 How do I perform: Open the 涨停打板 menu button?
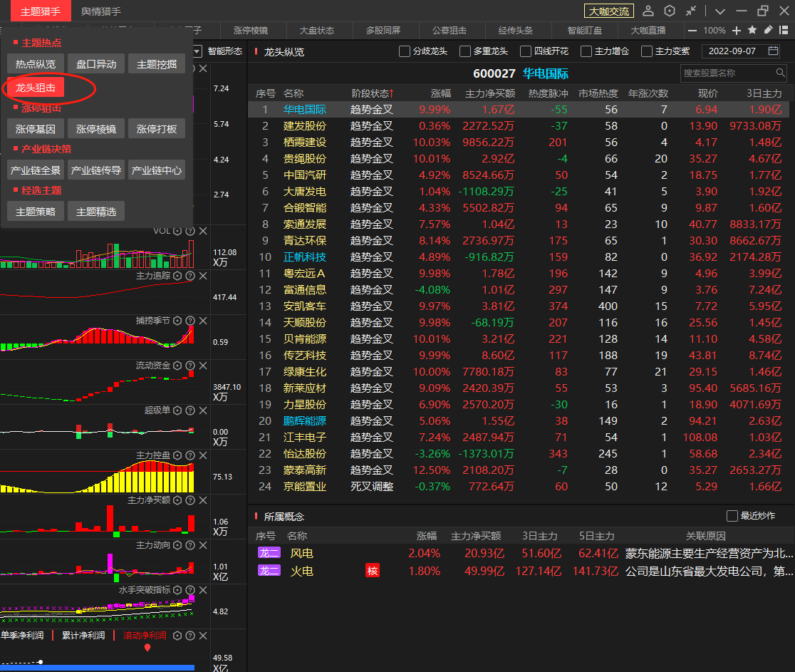pyautogui.click(x=157, y=129)
